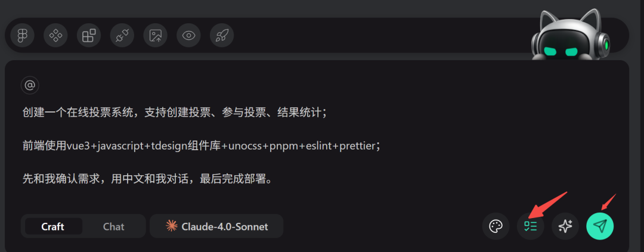
Task: Open the Claude-4.0-Sonnet model dropdown
Action: click(216, 226)
